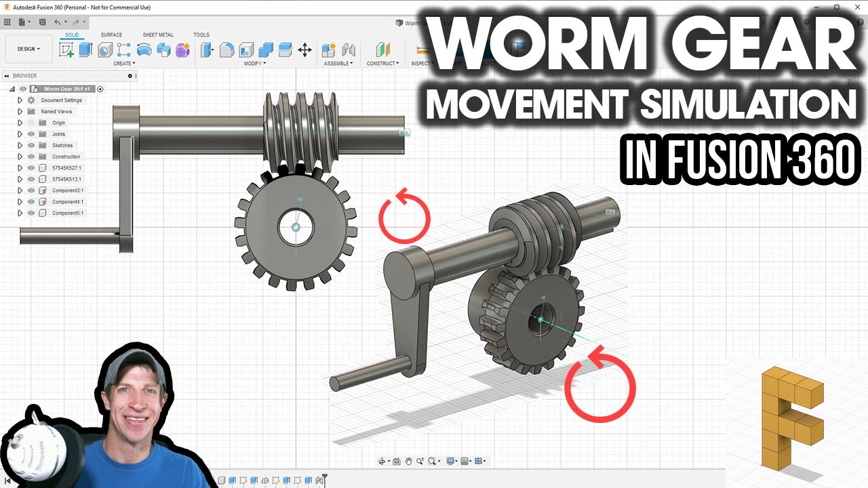Image resolution: width=868 pixels, height=488 pixels.
Task: Select the Offset Plane construct tool
Action: click(383, 49)
